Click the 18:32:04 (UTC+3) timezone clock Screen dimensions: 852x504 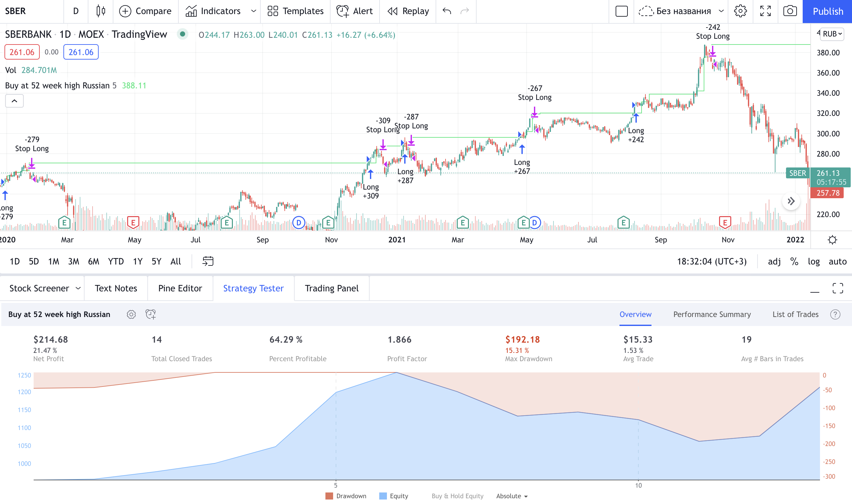pyautogui.click(x=711, y=262)
